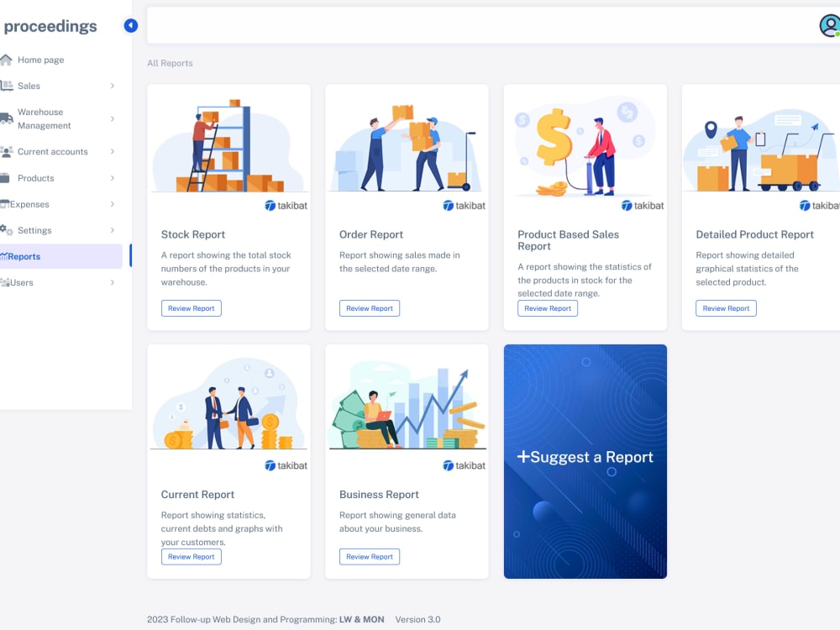Click takibat logo on Product Based Sales card
This screenshot has height=630, width=840.
click(643, 205)
